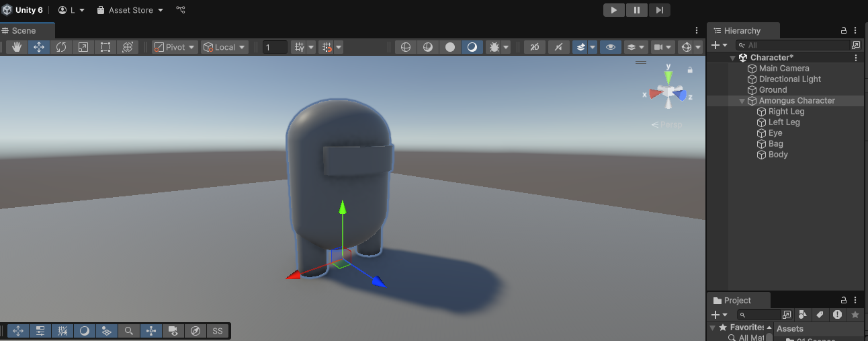
Task: Toggle the grid visibility icon
Action: pyautogui.click(x=300, y=47)
